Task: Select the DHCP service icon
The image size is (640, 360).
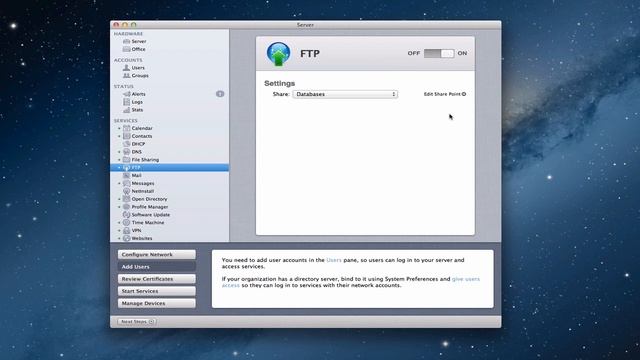Action: 127,144
